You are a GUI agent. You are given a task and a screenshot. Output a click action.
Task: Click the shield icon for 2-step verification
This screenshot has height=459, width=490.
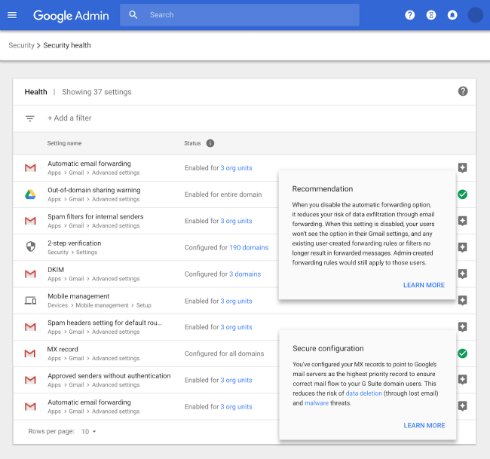tap(31, 247)
